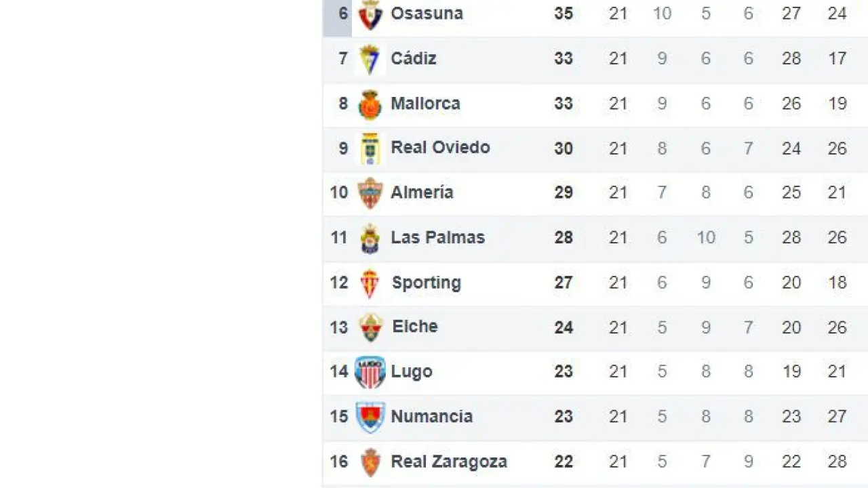
Task: Click the Real Zaragoza crest
Action: coord(370,462)
